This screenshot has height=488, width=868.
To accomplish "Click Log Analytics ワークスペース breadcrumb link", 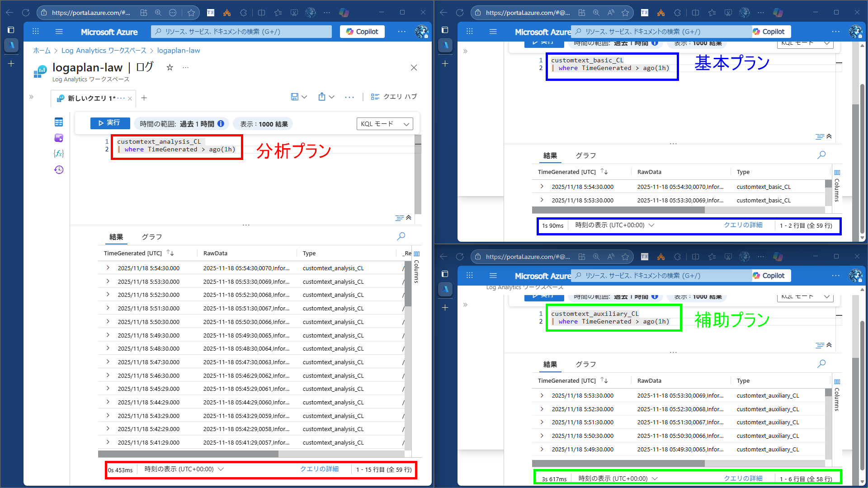I will coord(104,51).
